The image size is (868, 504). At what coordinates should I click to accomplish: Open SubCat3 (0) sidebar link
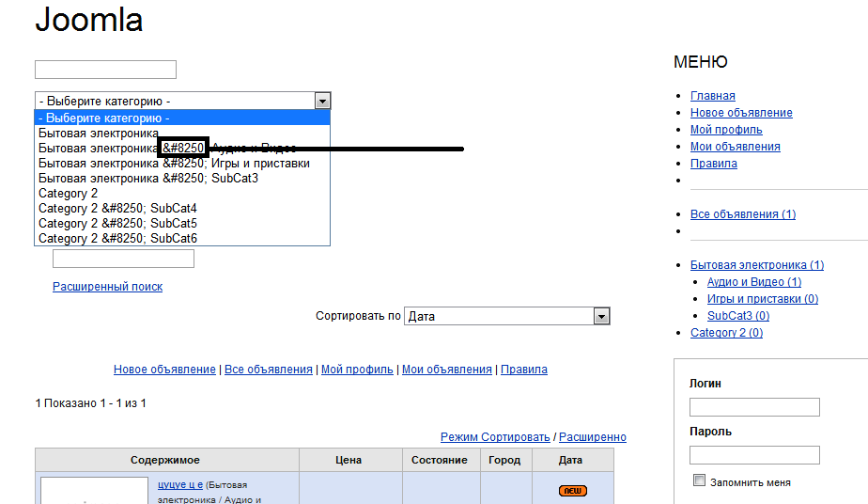click(x=738, y=316)
